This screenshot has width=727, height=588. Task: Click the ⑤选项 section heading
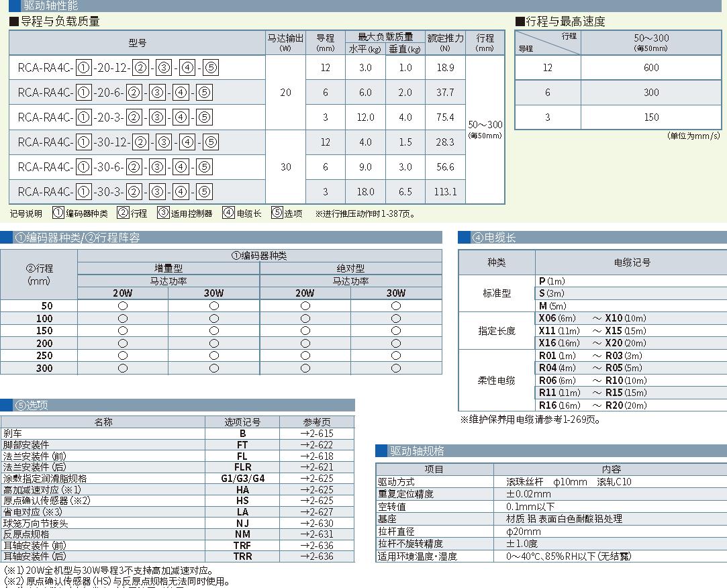click(x=32, y=405)
